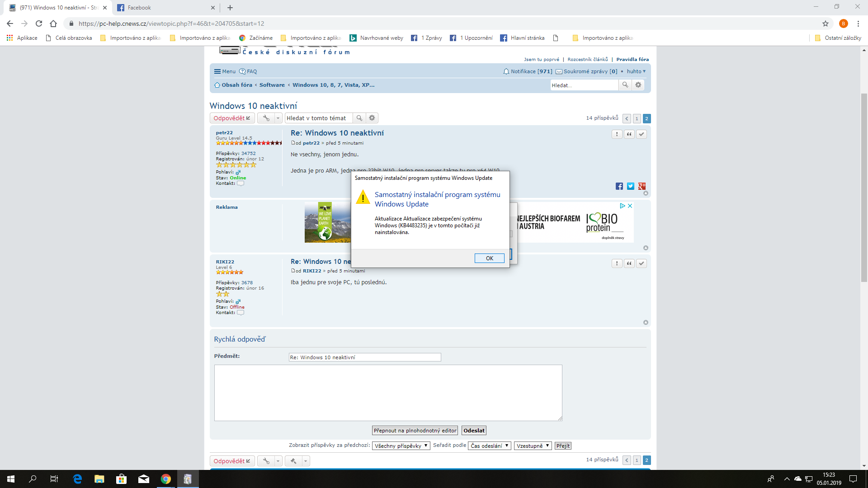Share petr22's post on Facebook
Screen dimensions: 868x488
coord(619,186)
